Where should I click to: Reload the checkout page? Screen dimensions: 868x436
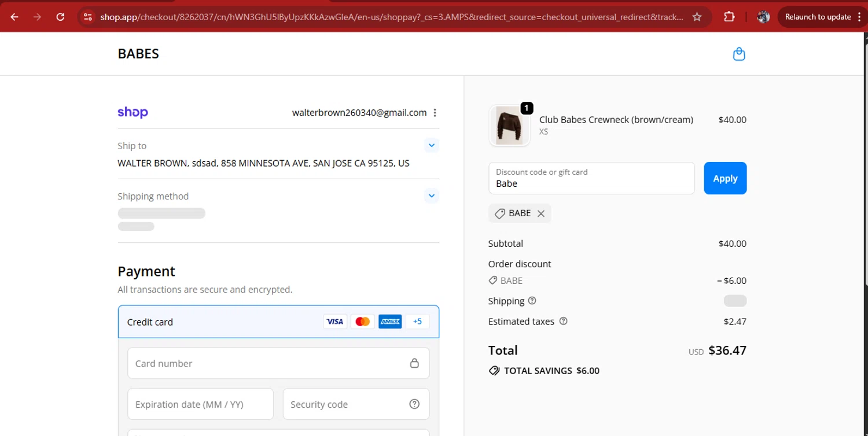pyautogui.click(x=60, y=17)
